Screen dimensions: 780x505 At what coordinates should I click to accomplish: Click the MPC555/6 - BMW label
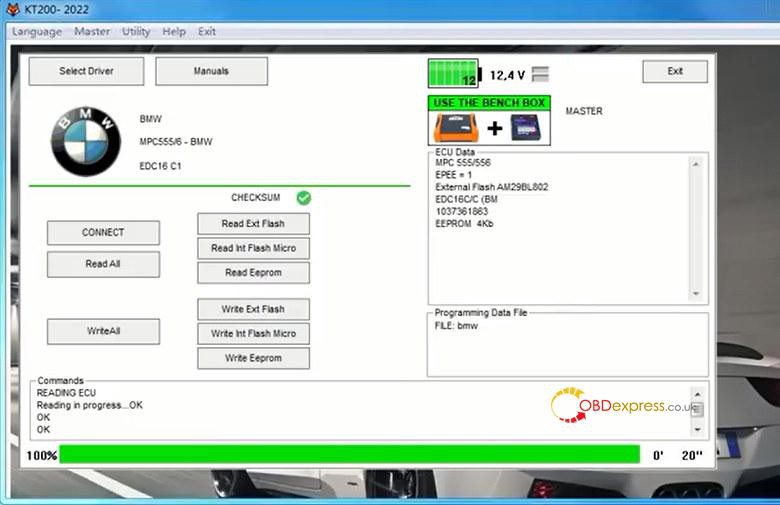[176, 142]
